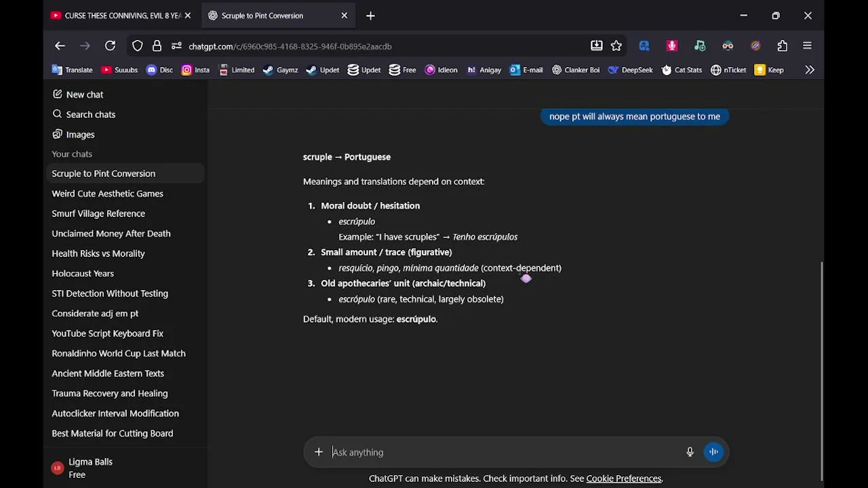Open the Suuubs YouTube bookmark
868x488 pixels.
click(119, 70)
